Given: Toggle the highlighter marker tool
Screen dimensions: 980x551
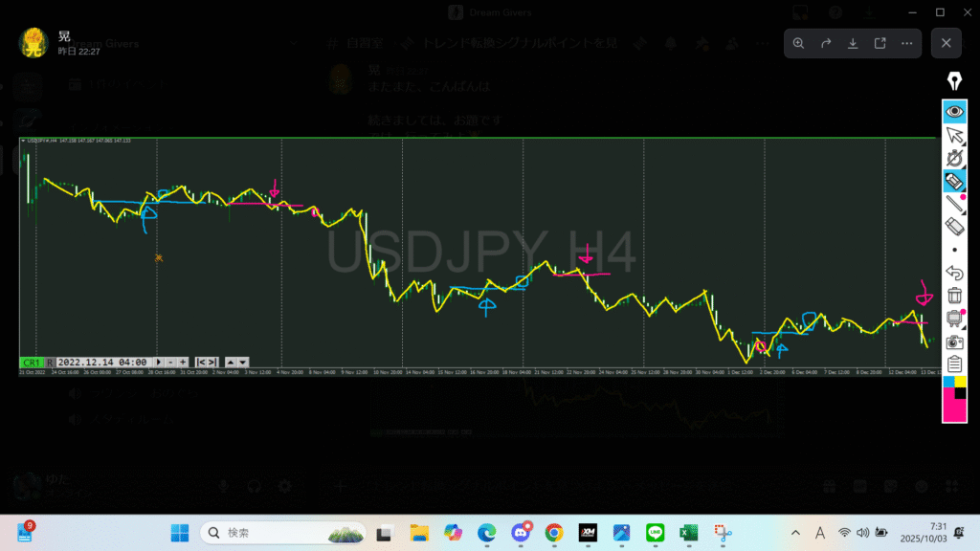Looking at the screenshot, I should [x=954, y=181].
